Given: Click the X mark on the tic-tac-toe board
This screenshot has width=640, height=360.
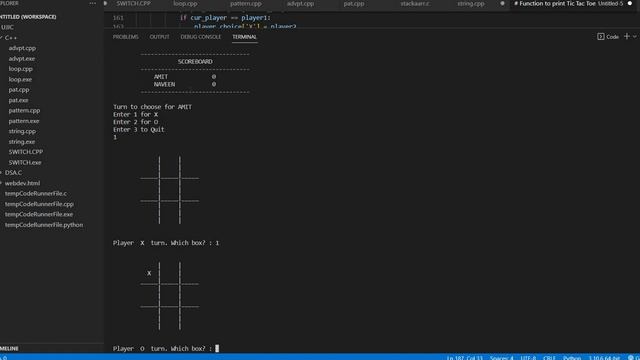Looking at the screenshot, I should point(149,273).
